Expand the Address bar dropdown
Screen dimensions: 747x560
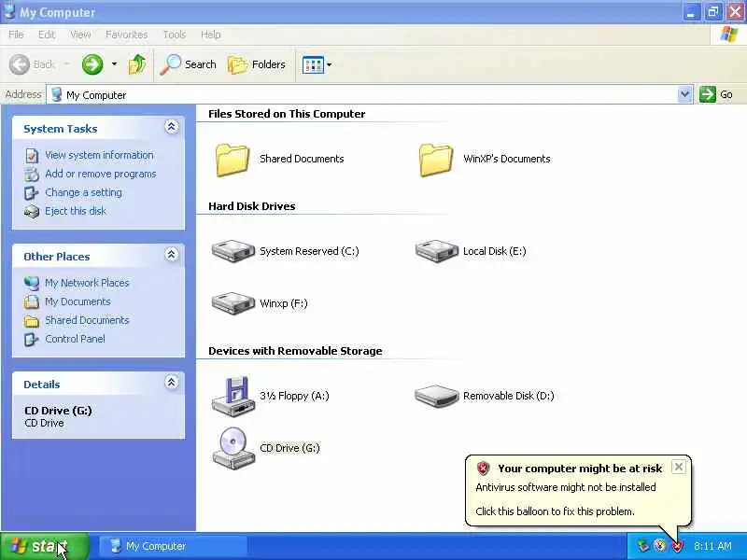(x=684, y=94)
